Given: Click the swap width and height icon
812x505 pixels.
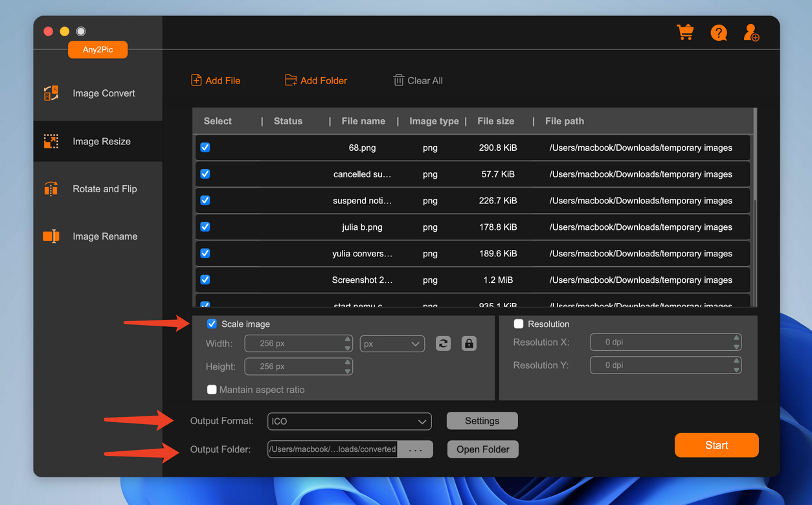Looking at the screenshot, I should point(443,343).
